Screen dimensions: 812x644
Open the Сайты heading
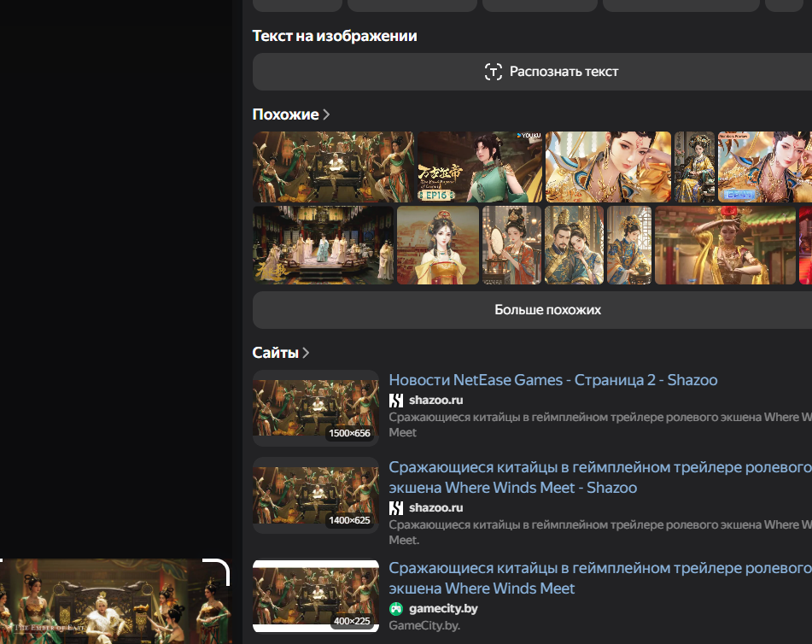275,353
